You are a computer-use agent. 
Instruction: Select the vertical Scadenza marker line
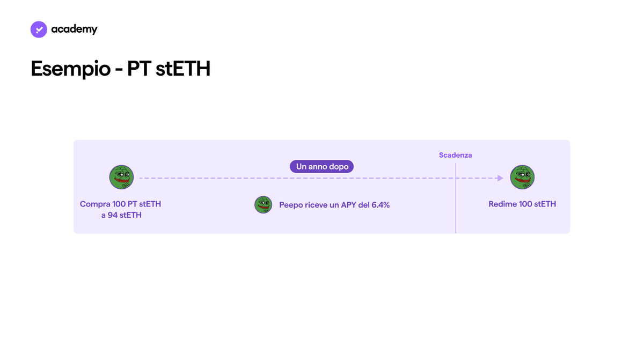(456, 198)
